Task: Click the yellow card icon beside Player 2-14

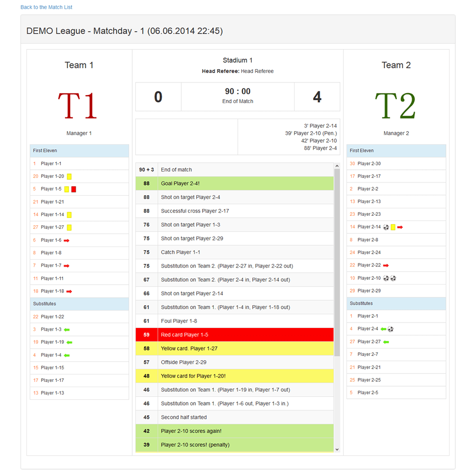Action: (393, 227)
